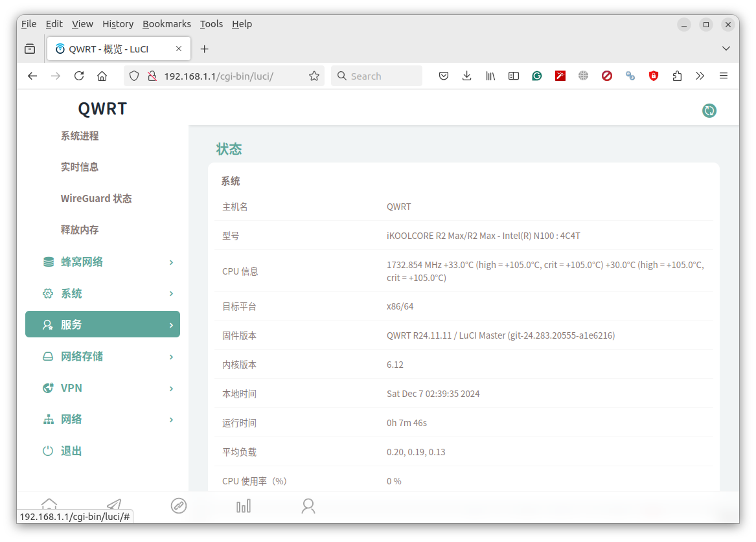Open 系统进程 in the sidebar
Screen dimensions: 756x542
click(80, 136)
